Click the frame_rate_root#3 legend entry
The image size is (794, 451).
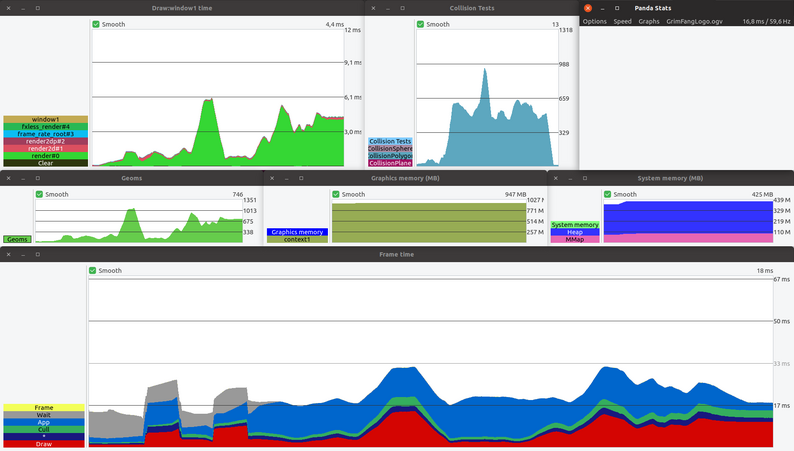coord(46,134)
